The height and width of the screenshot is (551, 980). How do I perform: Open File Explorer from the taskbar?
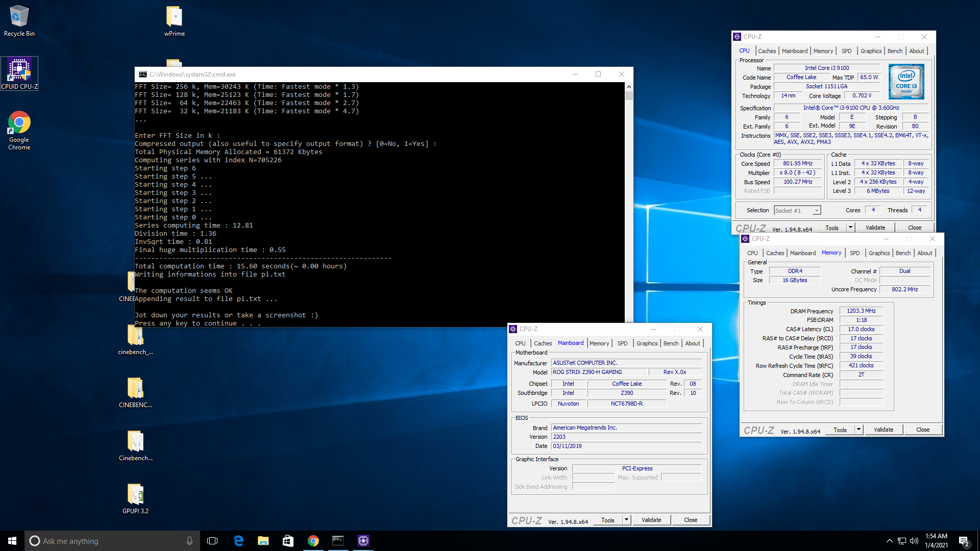coord(263,541)
